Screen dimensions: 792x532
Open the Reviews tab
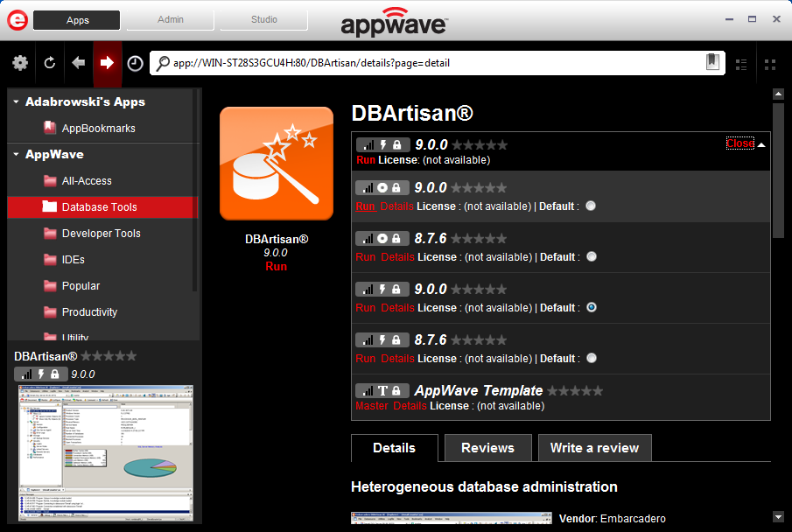click(488, 448)
